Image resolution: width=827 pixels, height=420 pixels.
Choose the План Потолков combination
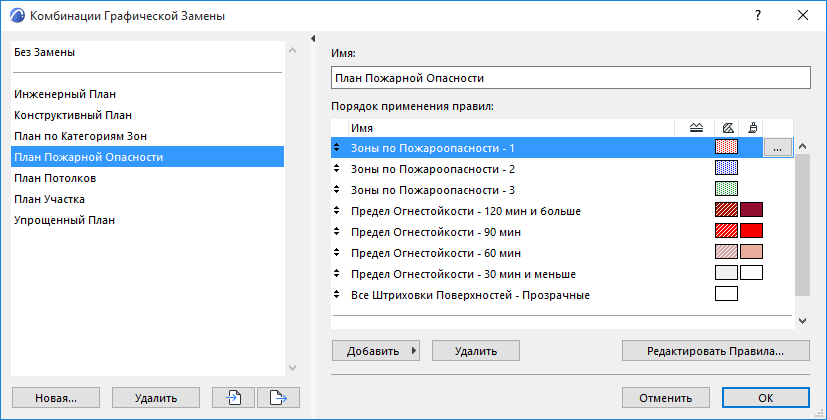click(55, 178)
